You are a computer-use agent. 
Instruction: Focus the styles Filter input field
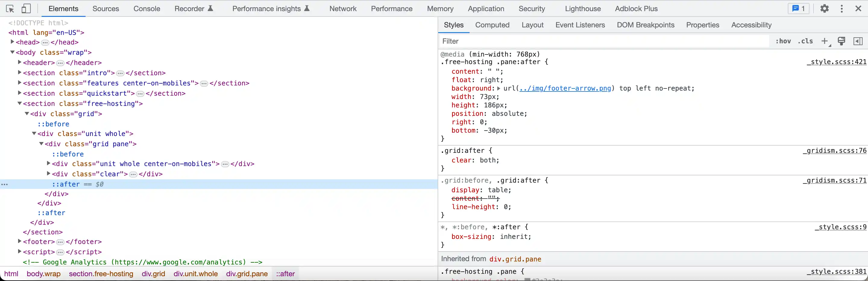(605, 41)
